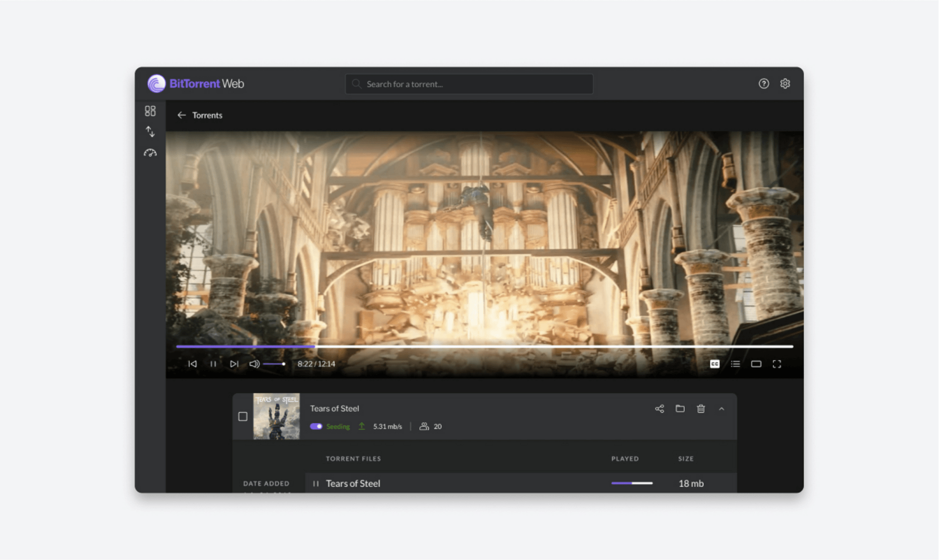The image size is (939, 560).
Task: Seek on the video progress bar
Action: click(x=484, y=346)
